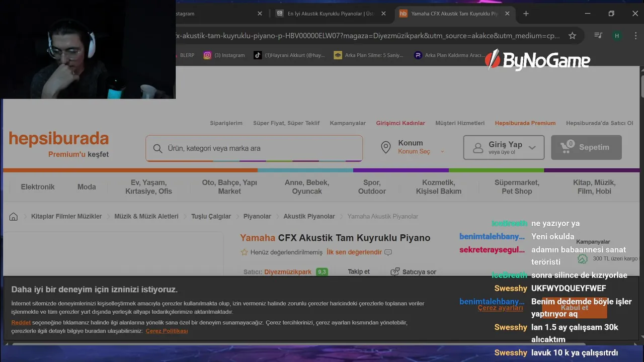Open Kampanyalar top link

point(348,123)
